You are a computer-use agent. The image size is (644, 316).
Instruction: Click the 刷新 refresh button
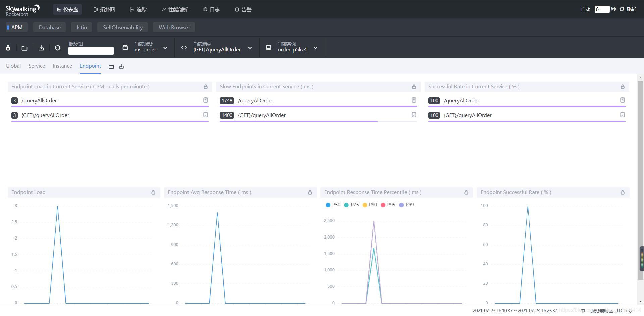628,9
